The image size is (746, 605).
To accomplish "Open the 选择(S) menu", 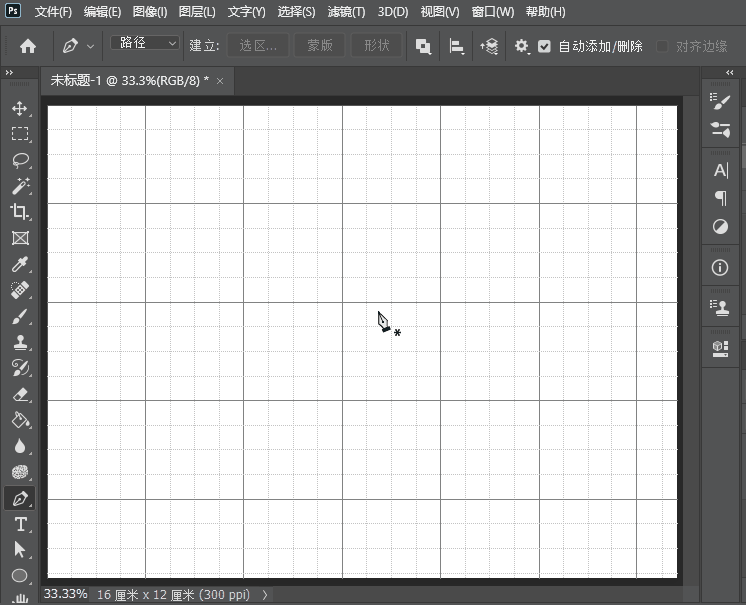I will 296,12.
